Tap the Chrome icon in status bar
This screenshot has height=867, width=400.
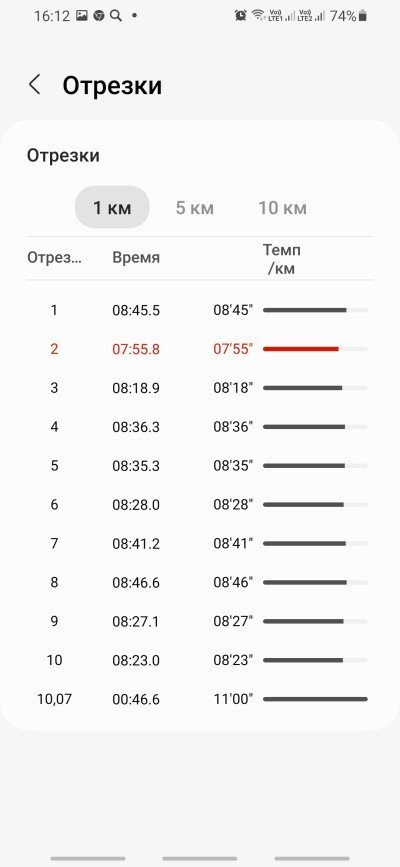point(98,16)
